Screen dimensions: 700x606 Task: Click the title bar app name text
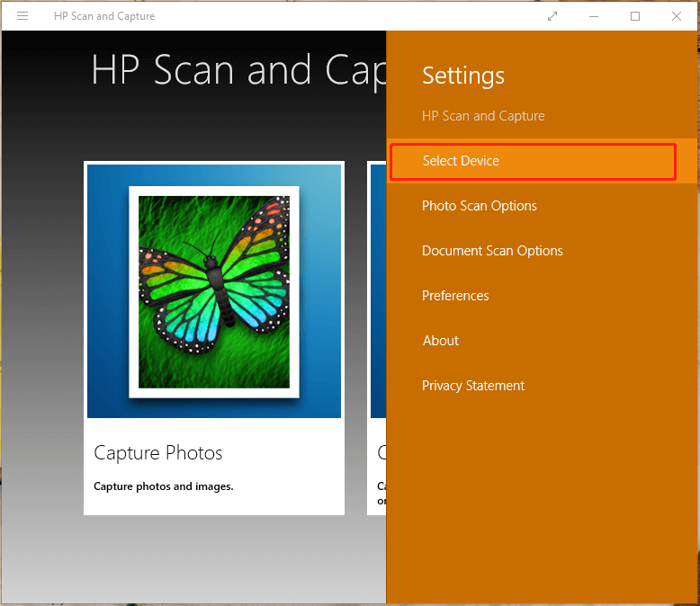pyautogui.click(x=104, y=16)
